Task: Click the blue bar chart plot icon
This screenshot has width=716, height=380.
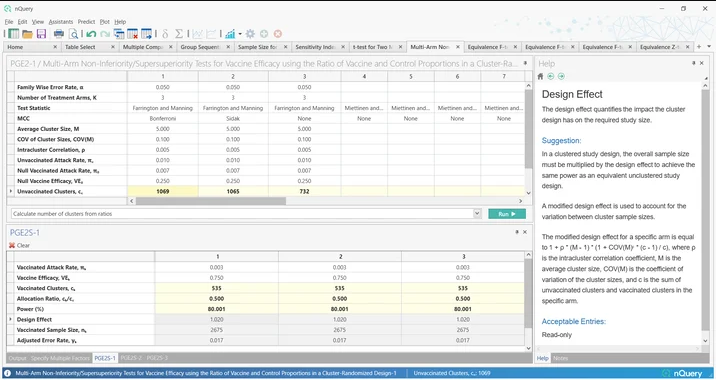Action: click(x=230, y=34)
